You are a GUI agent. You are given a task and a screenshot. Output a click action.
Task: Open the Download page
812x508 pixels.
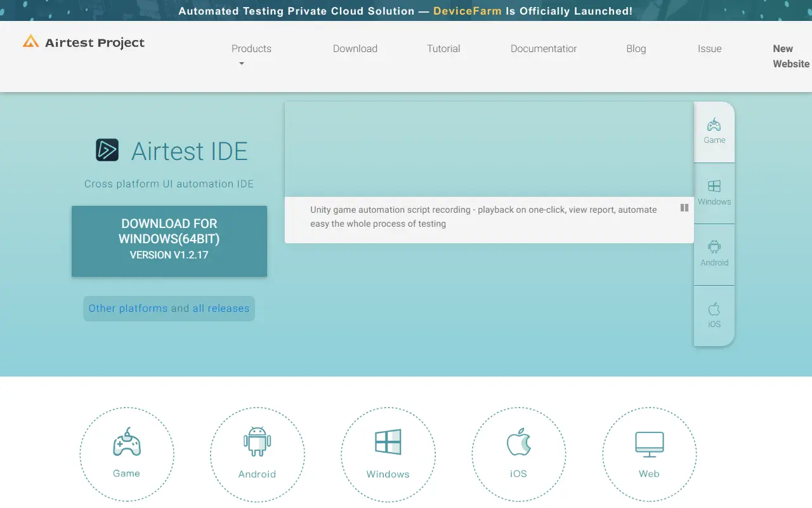[355, 49]
